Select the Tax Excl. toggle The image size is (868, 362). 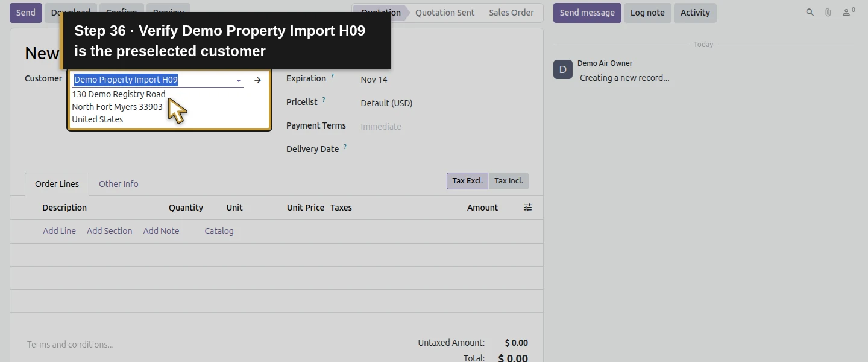467,181
